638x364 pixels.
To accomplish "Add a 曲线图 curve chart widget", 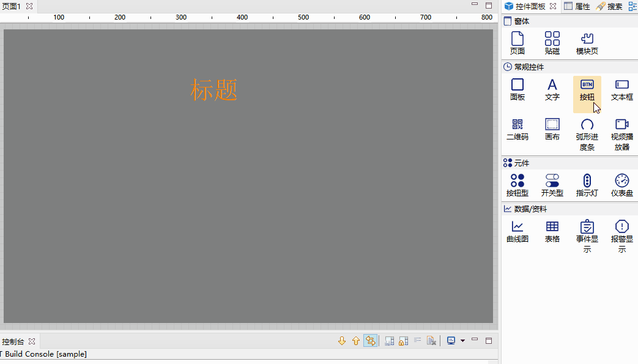I will click(x=517, y=232).
